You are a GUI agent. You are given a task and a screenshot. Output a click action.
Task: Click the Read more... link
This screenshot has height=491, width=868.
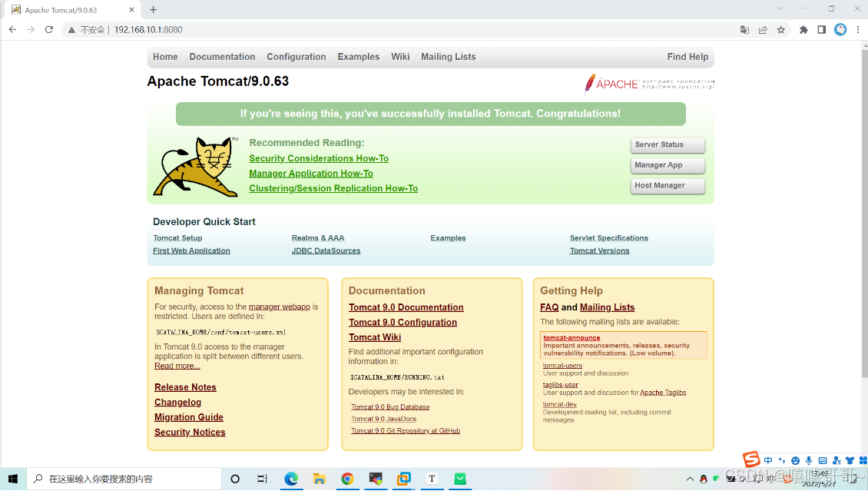coord(177,366)
